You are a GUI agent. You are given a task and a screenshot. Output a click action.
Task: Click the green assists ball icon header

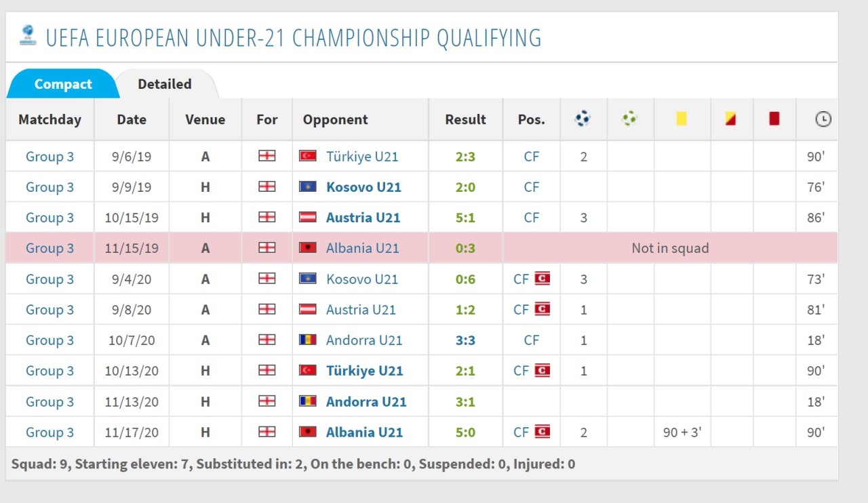629,119
